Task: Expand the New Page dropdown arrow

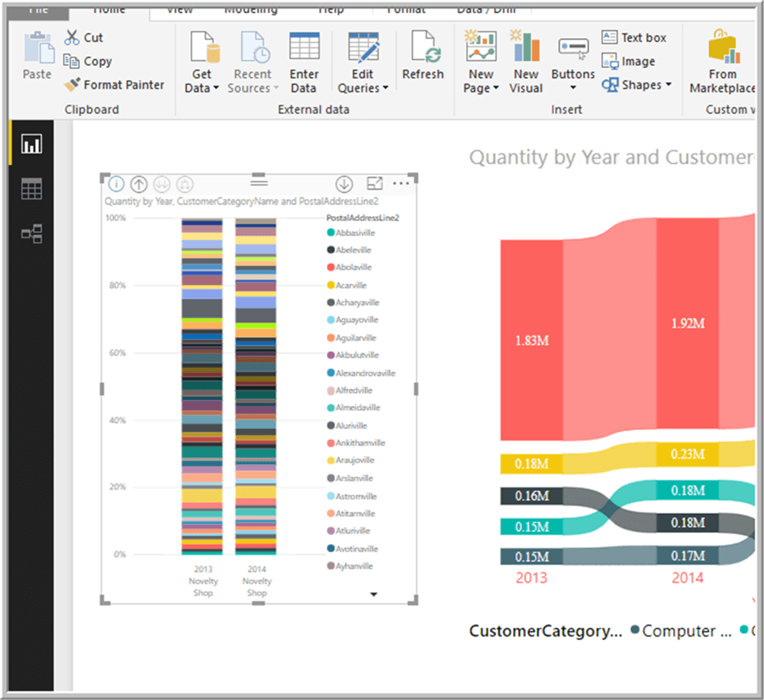Action: 496,88
